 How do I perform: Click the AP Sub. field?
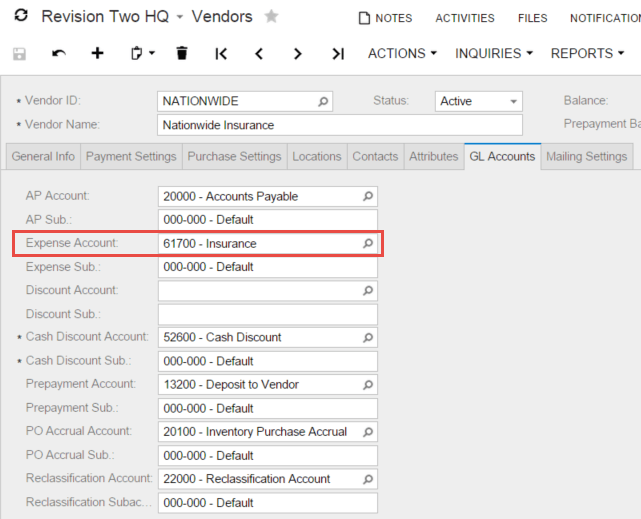click(268, 220)
